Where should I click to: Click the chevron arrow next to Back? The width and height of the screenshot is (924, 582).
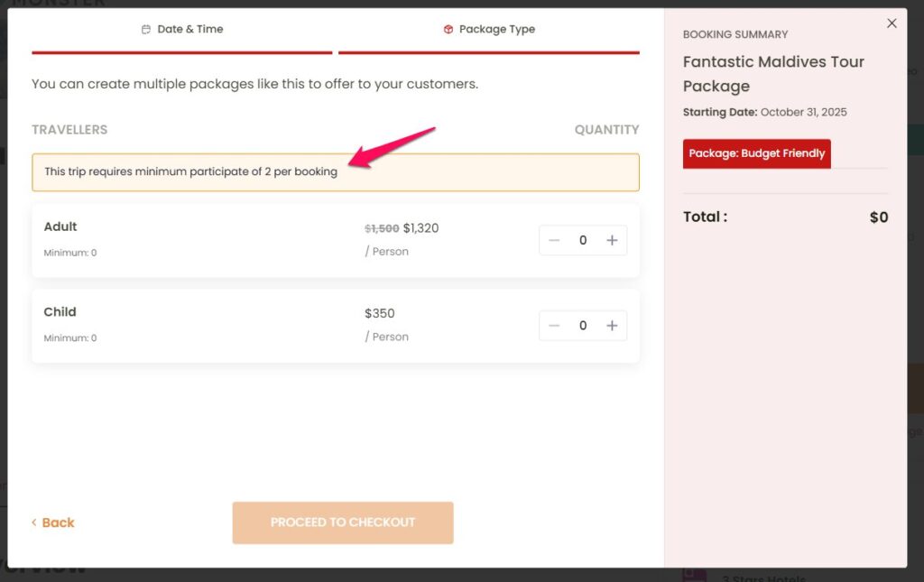(x=34, y=522)
